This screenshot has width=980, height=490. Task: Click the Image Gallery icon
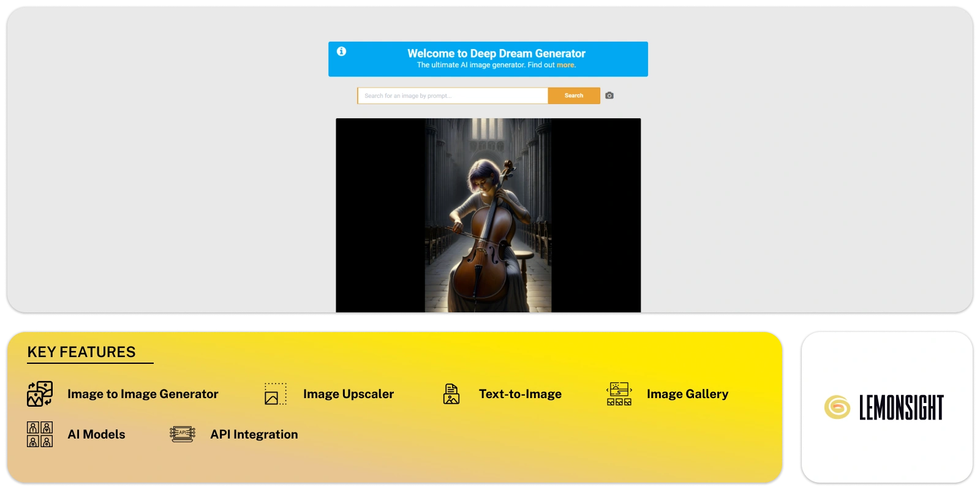pyautogui.click(x=619, y=394)
